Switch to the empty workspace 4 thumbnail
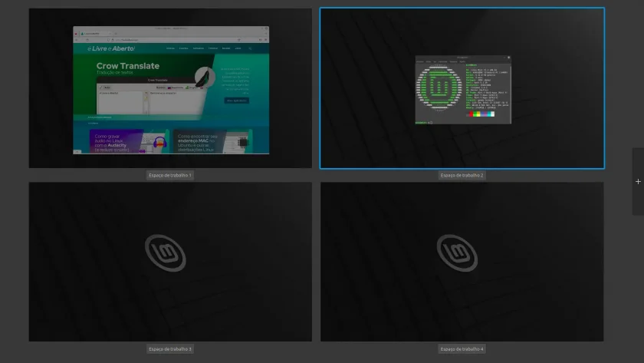The image size is (644, 363). (462, 262)
